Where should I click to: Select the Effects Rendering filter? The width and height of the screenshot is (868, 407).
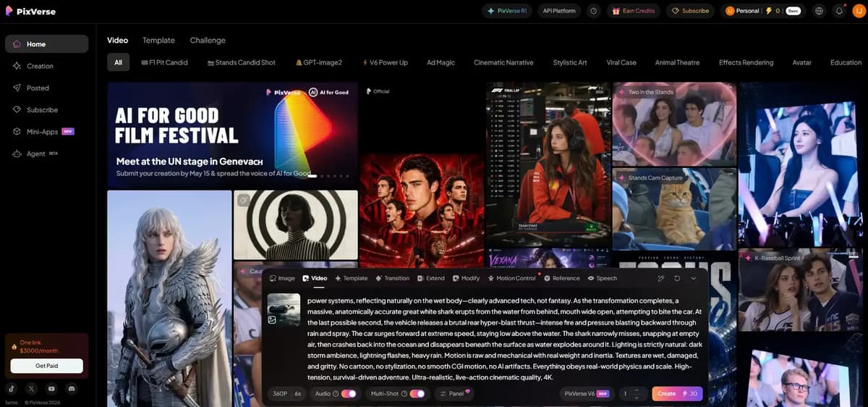746,62
